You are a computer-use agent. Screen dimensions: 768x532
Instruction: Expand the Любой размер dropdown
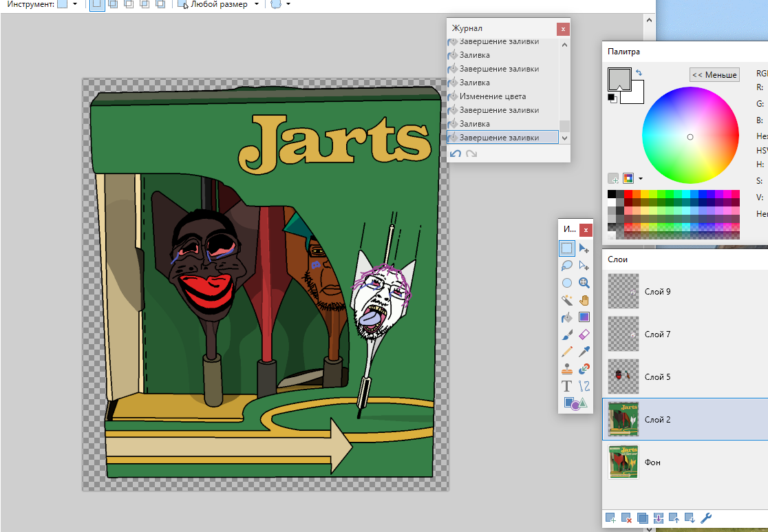tap(257, 5)
